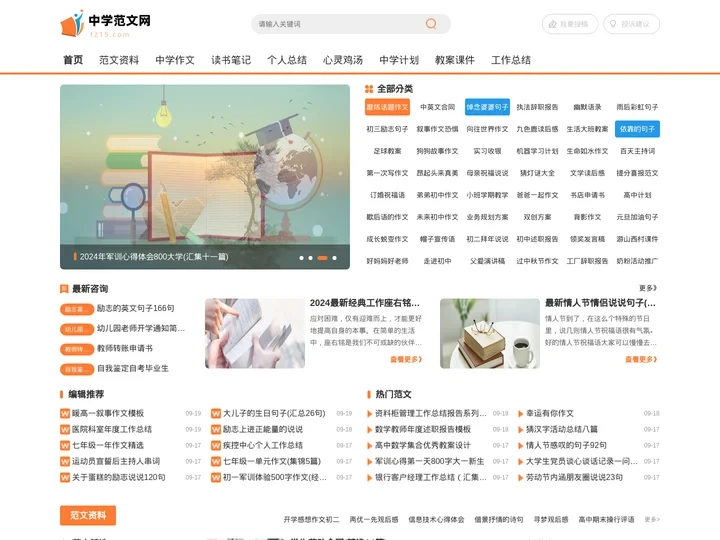The width and height of the screenshot is (720, 540).
Task: Click the arrow icon beside 高中数学集合优秀教案设计
Action: tap(369, 446)
